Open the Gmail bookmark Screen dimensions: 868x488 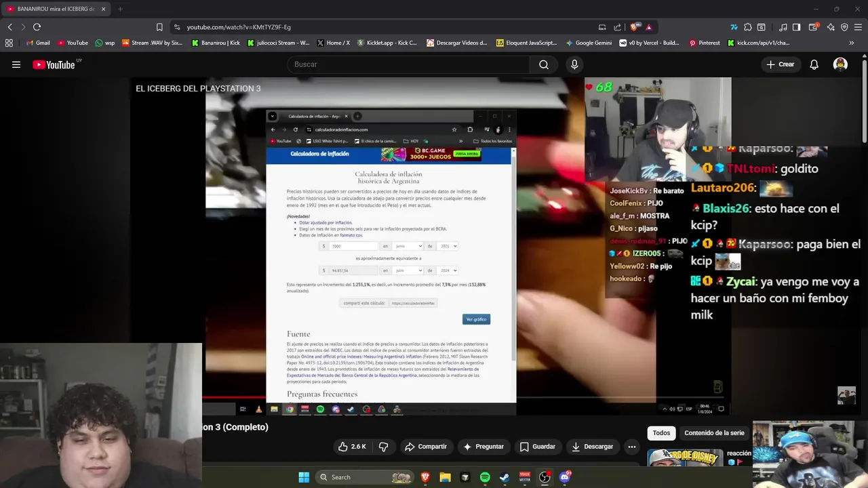click(x=38, y=43)
